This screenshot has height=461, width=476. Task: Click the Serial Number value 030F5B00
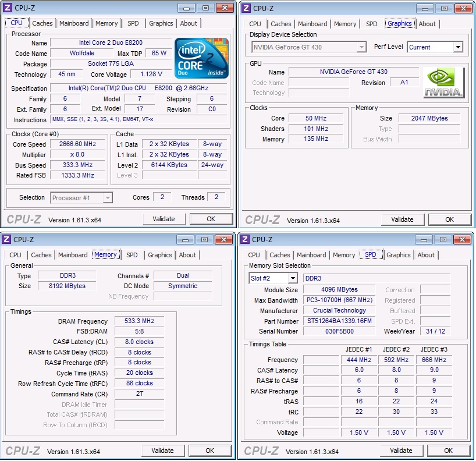[x=339, y=331]
